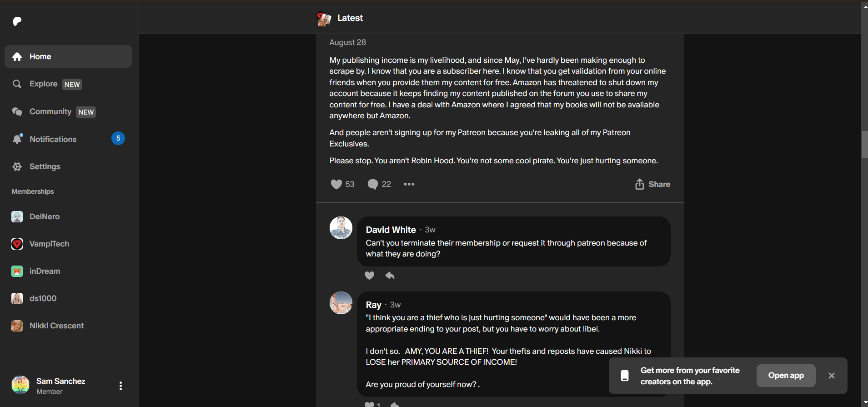Dismiss the app promotion banner
The width and height of the screenshot is (868, 407).
pos(832,376)
